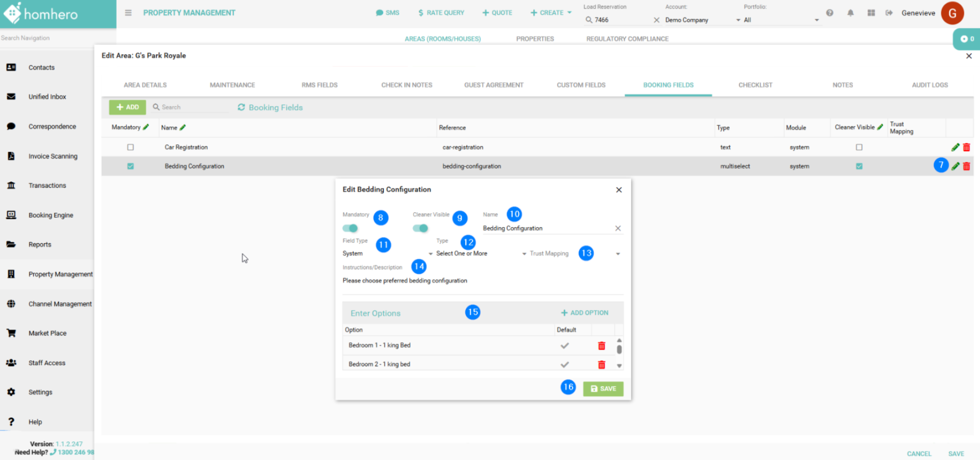The image size is (980, 460).
Task: Check the Mandatory box for Car Registration
Action: tap(130, 147)
